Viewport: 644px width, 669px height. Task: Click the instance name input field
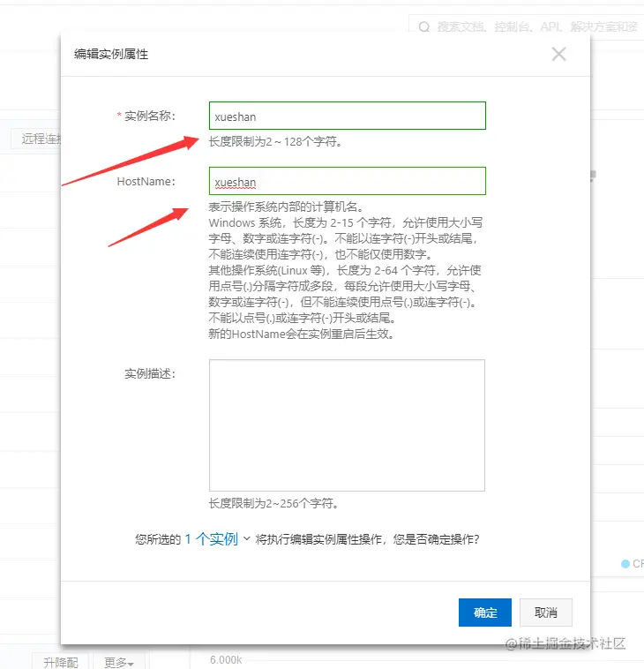pyautogui.click(x=348, y=116)
